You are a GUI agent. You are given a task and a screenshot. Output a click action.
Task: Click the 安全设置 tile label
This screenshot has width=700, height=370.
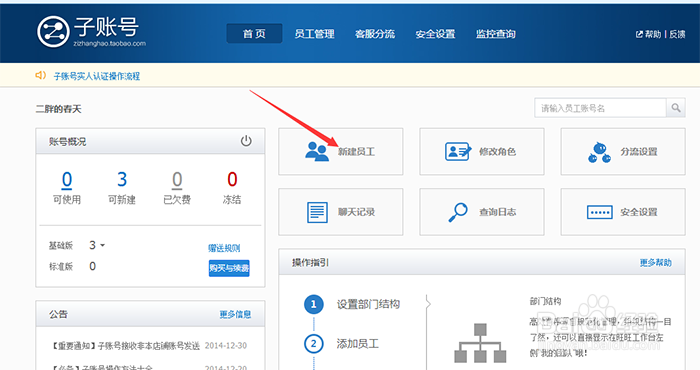[x=639, y=212]
